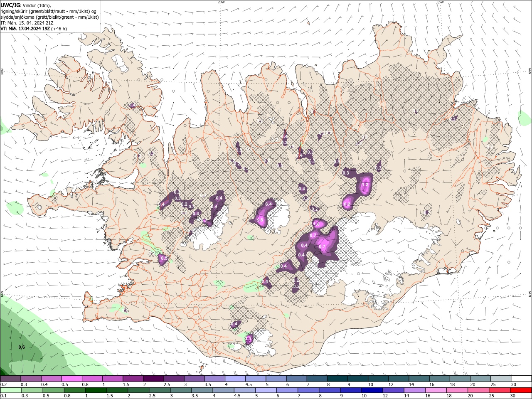Click the 'VT: Mið. 17.04.2024 19Z (+46 h)' line
Screen dimensions: 532x399
pyautogui.click(x=34, y=29)
